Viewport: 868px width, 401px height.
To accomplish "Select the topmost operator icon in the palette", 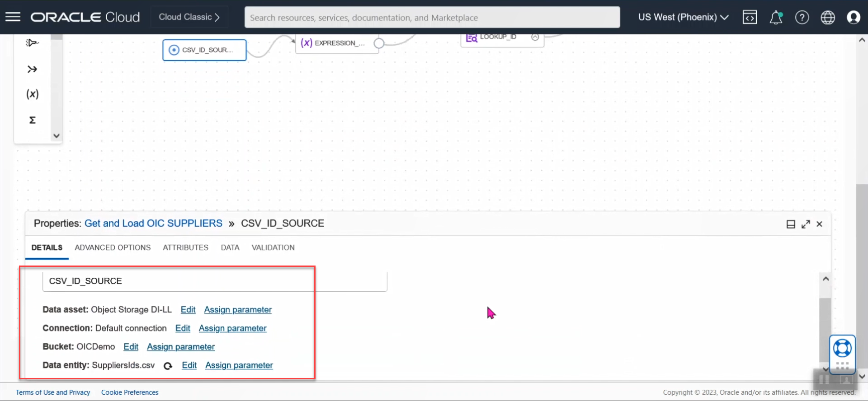I will pos(32,43).
